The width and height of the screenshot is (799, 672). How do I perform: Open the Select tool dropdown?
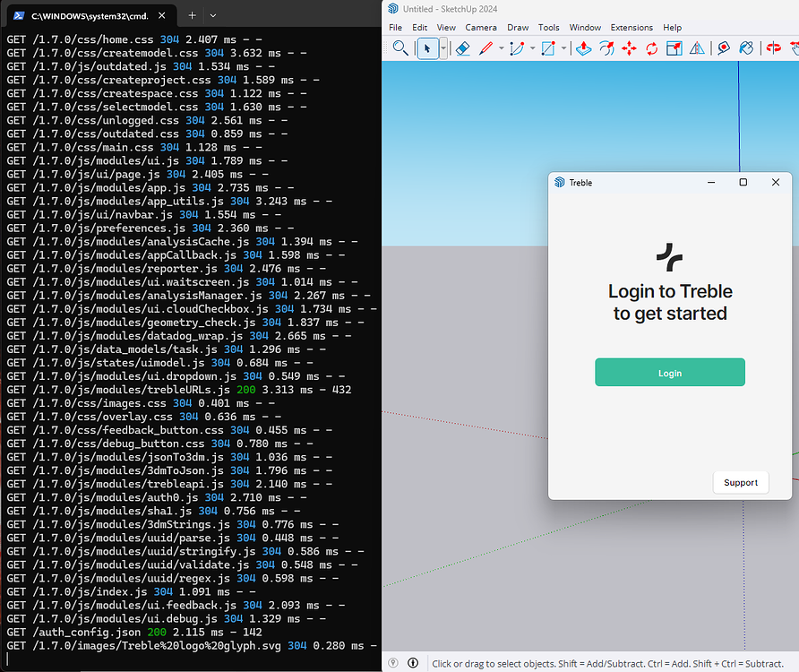(442, 47)
